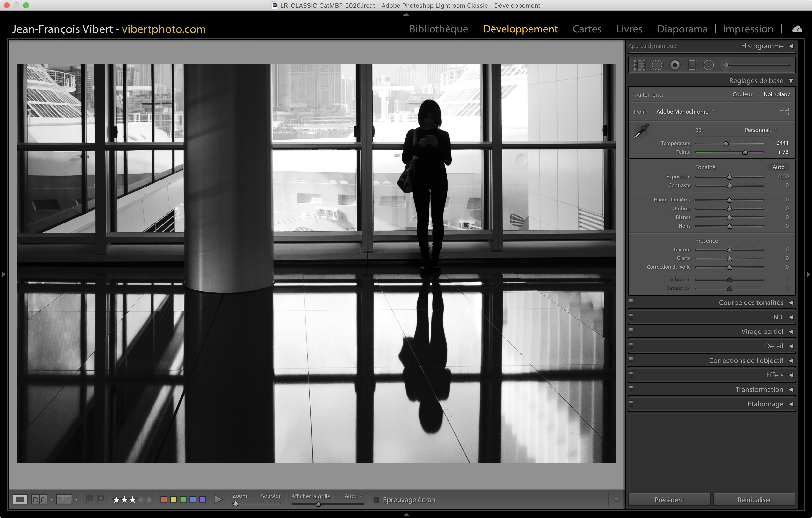Viewport: 812px width, 518px height.
Task: Choose the graduated filter tool
Action: click(692, 65)
